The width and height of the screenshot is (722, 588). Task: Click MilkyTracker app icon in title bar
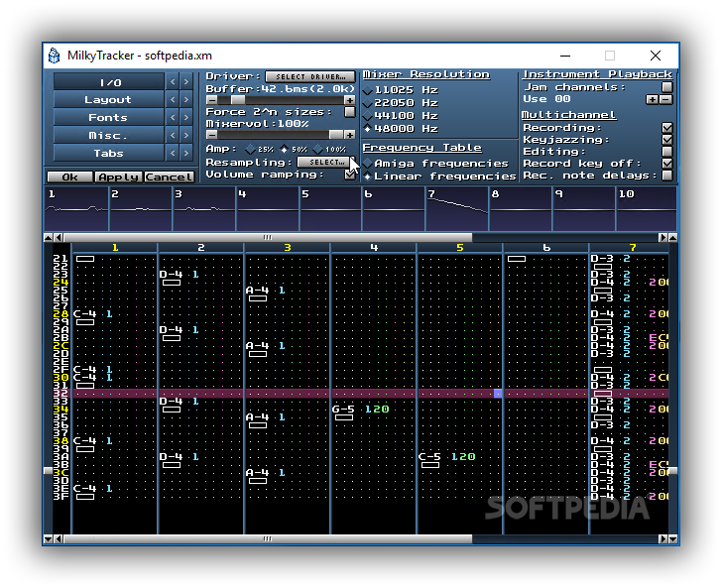pyautogui.click(x=55, y=56)
